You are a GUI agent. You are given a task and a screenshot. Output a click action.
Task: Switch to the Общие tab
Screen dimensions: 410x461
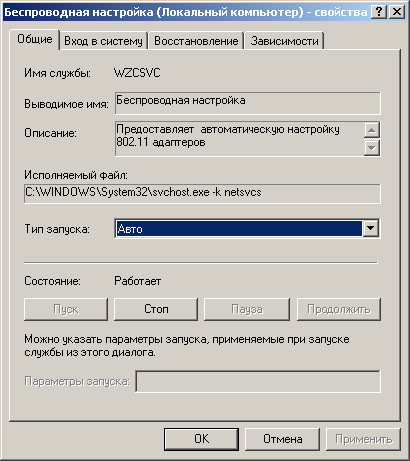click(x=35, y=39)
